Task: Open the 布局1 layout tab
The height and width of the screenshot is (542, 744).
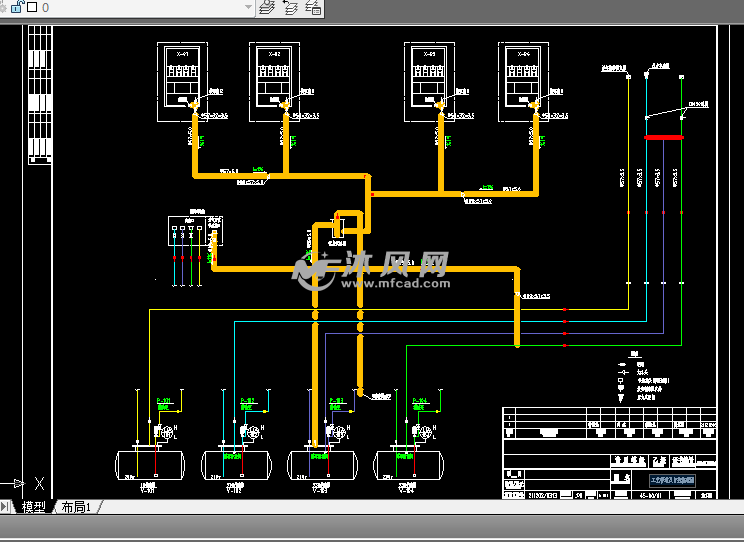Action: pos(76,507)
